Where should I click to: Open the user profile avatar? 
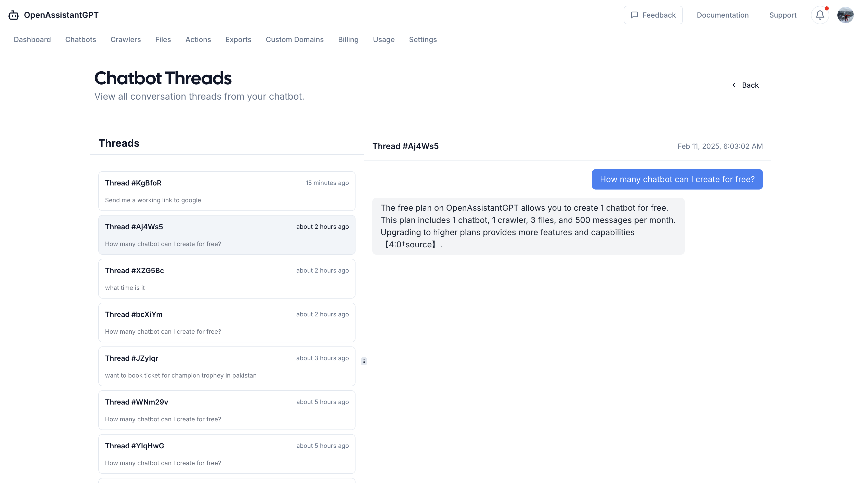pyautogui.click(x=845, y=15)
